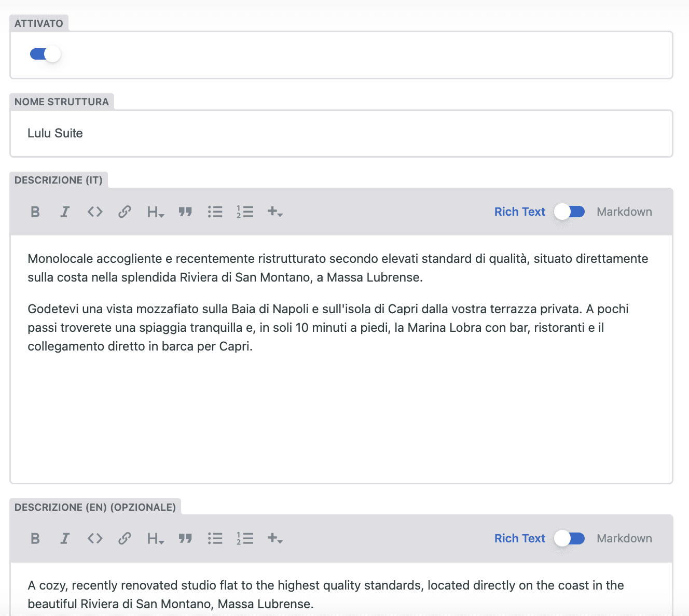Viewport: 689px width, 616px height.
Task: Numbered list icon in Descrizione (EN) toolbar
Action: pos(245,538)
